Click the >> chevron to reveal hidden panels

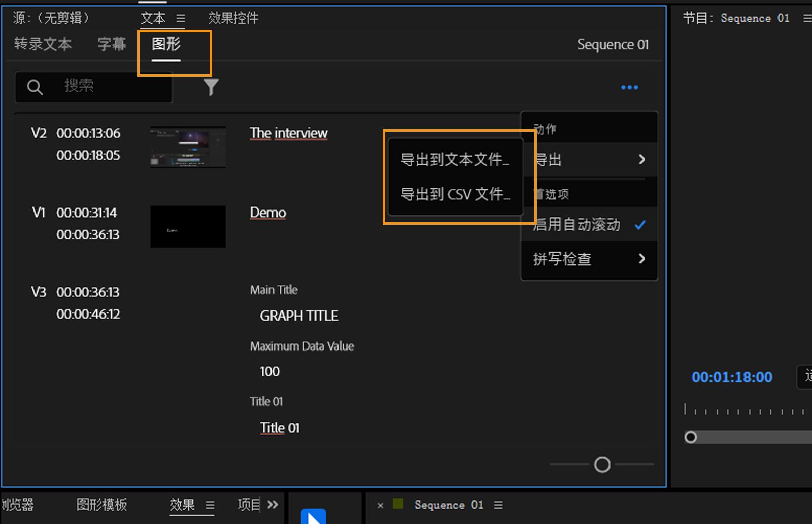tap(273, 505)
